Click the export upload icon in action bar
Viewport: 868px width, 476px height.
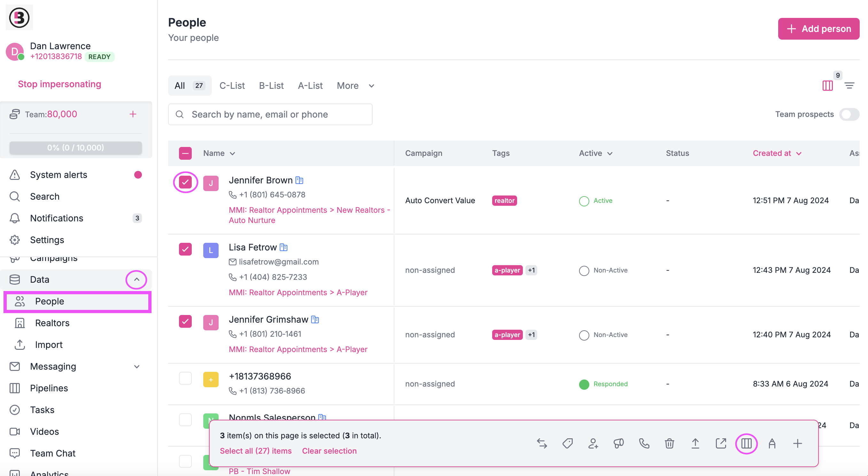coord(695,444)
